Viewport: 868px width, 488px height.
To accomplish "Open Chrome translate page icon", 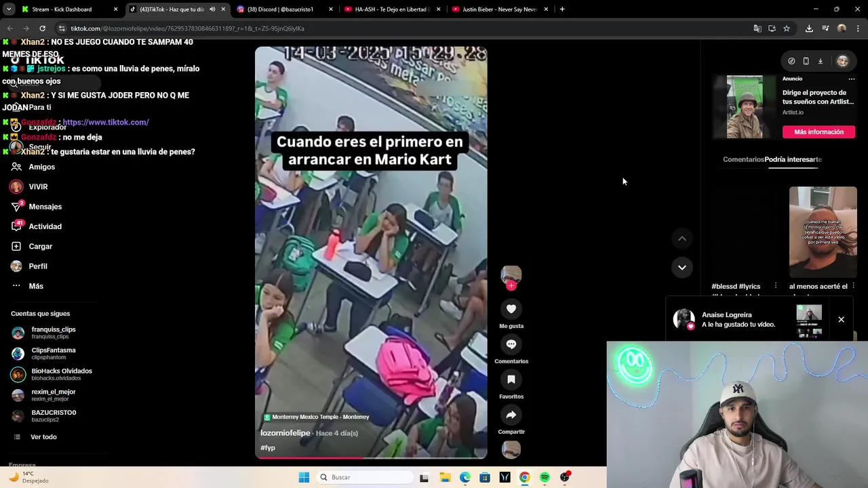I will [757, 28].
